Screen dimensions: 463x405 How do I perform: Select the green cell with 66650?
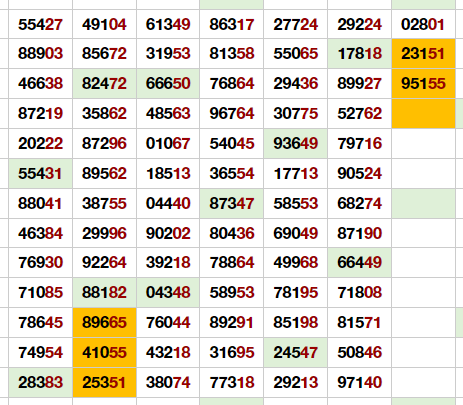pyautogui.click(x=168, y=84)
